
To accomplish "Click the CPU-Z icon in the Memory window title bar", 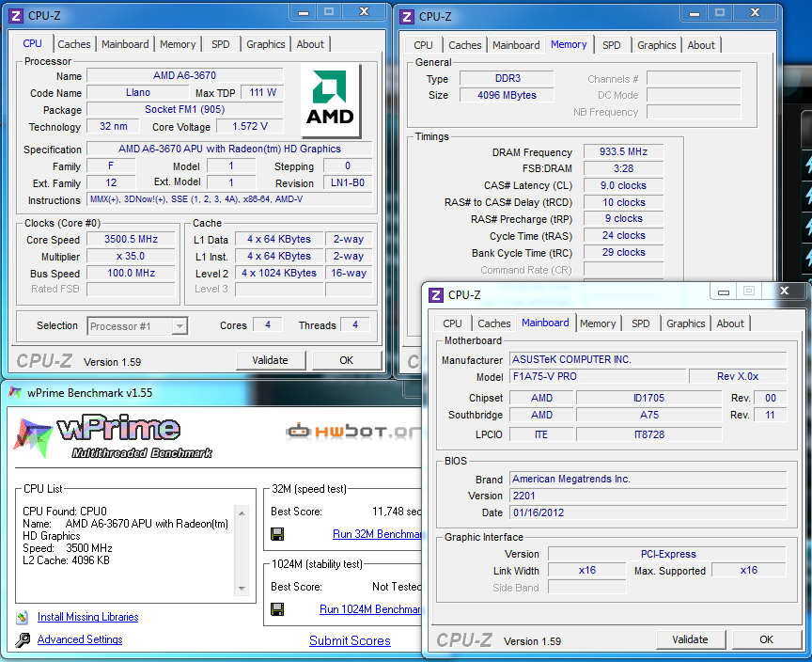I will click(x=407, y=17).
